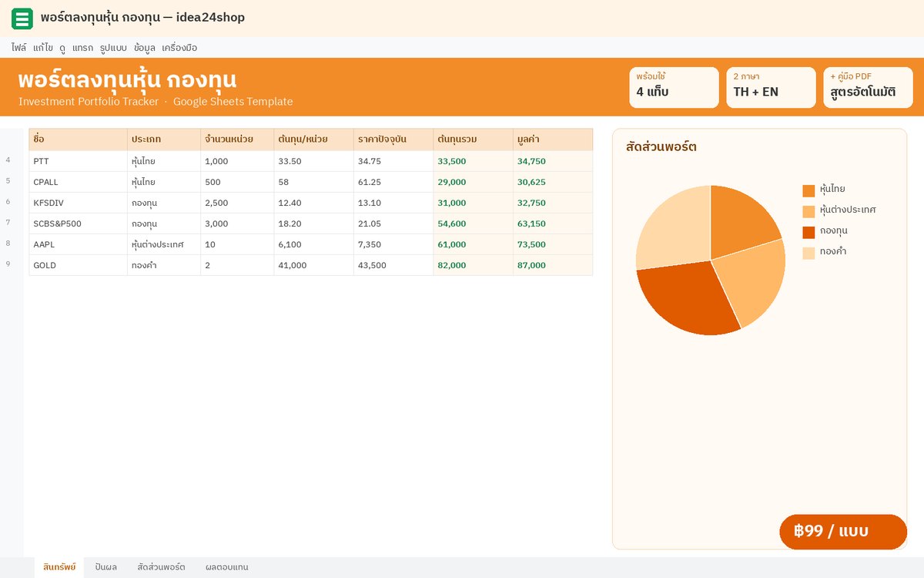The image size is (924, 578).
Task: Click the สัดส่วนพอร์ต chart title
Action: pos(661,146)
